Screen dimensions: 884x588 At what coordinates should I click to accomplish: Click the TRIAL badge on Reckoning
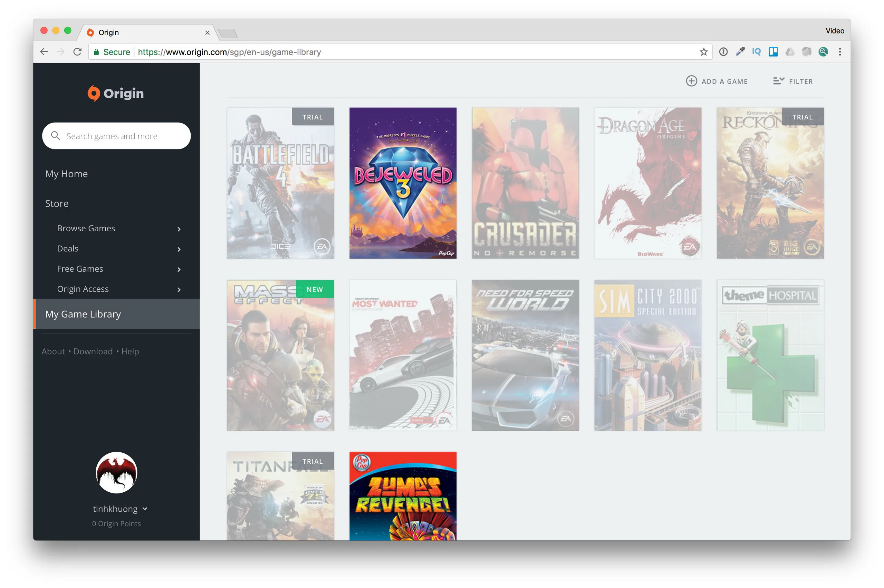click(x=803, y=117)
